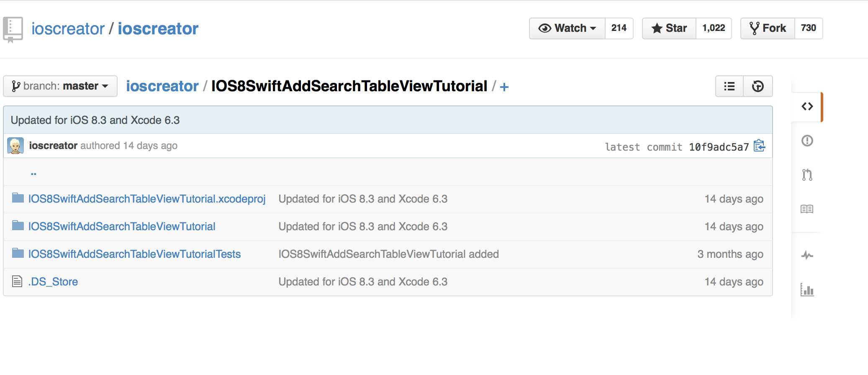Open the .DS_Store file
The height and width of the screenshot is (375, 868).
click(53, 282)
